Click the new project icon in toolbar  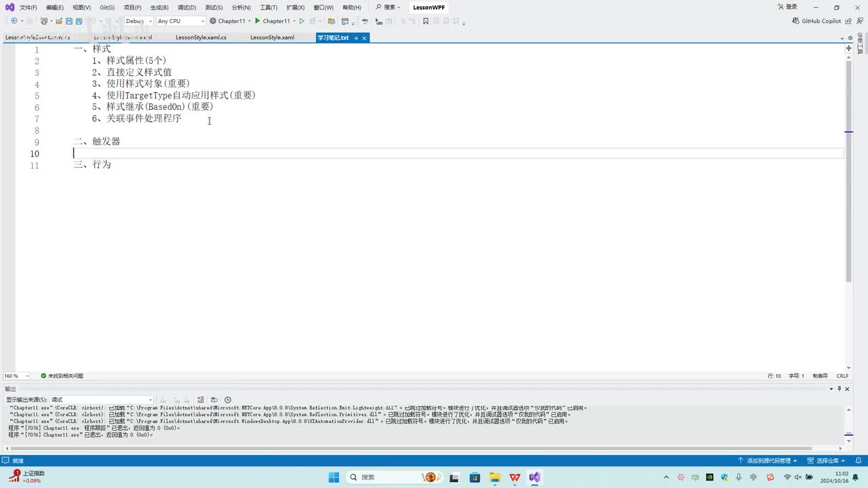[44, 21]
